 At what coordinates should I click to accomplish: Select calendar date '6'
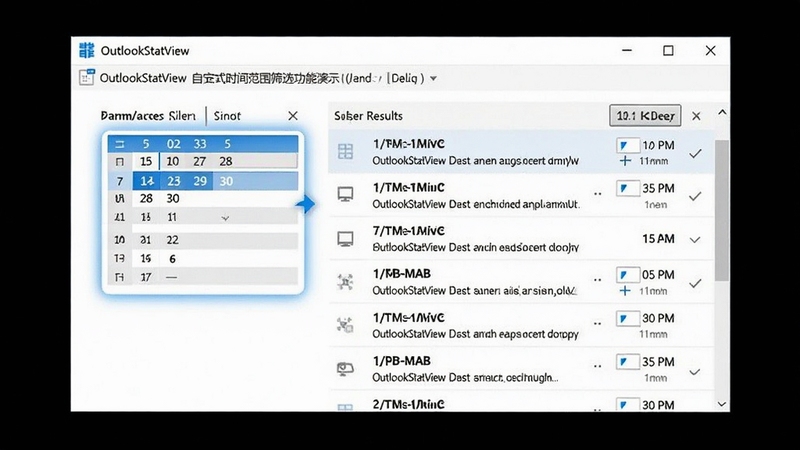(172, 259)
